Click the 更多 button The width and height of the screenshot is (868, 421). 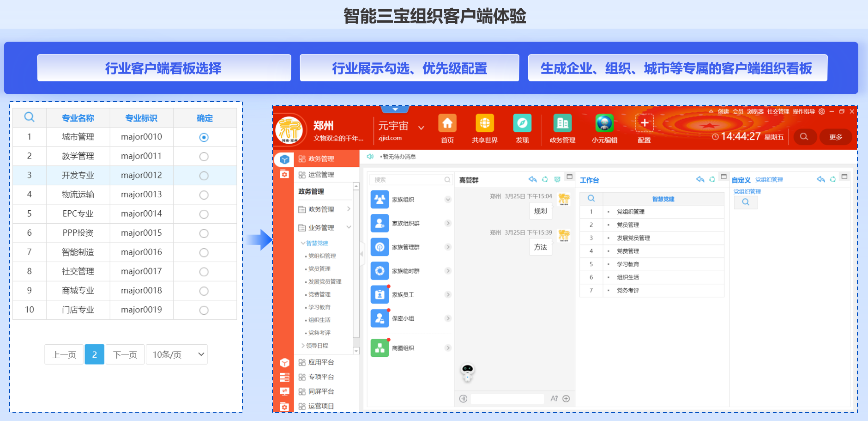pos(835,137)
